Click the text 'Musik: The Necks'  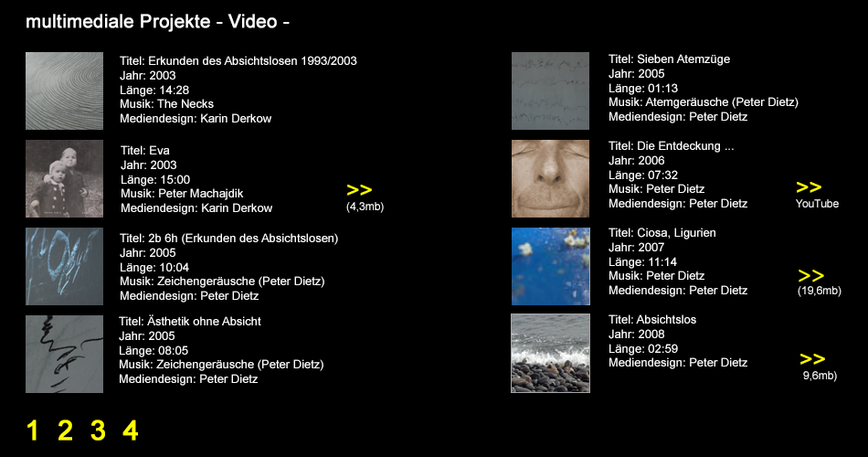(x=166, y=104)
